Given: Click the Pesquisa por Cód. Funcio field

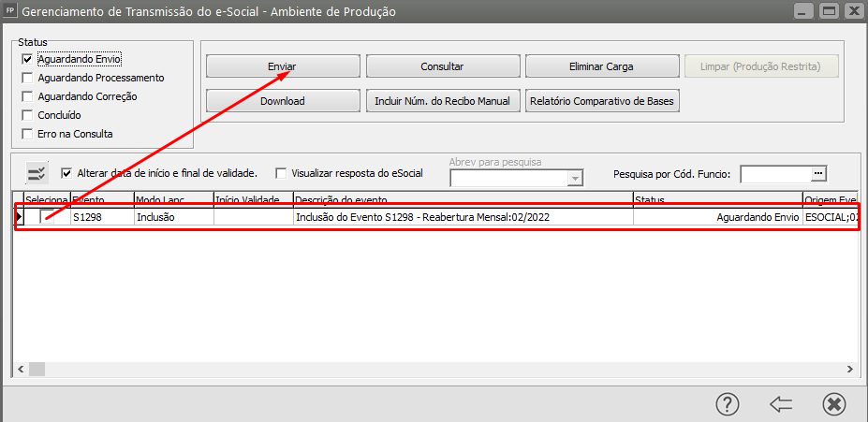Looking at the screenshot, I should pyautogui.click(x=776, y=174).
